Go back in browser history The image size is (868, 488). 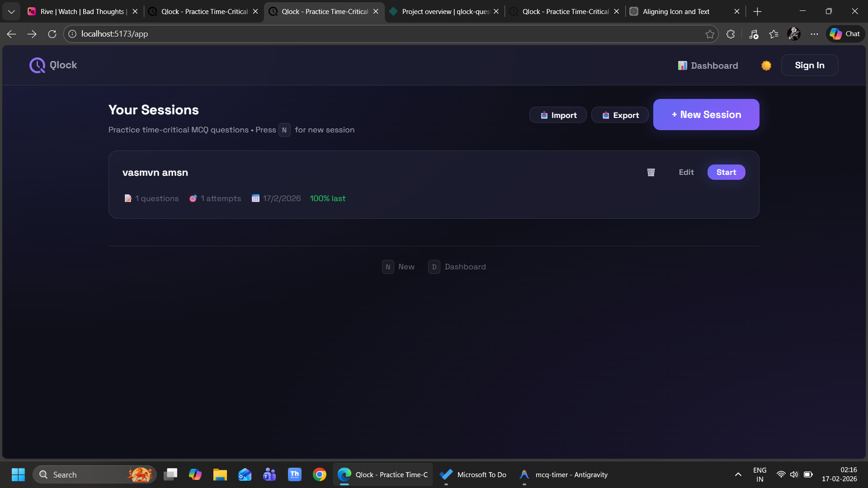click(x=12, y=34)
